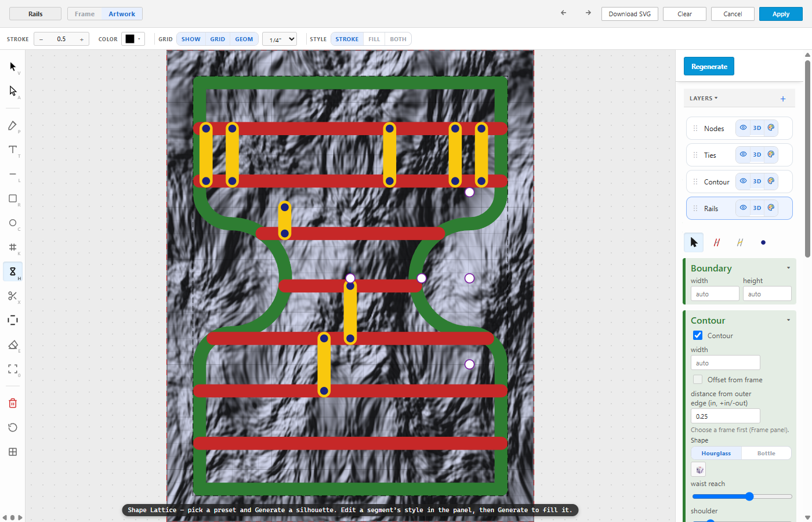Toggle the Contour layer eye icon
Image resolution: width=812 pixels, height=522 pixels.
click(743, 181)
